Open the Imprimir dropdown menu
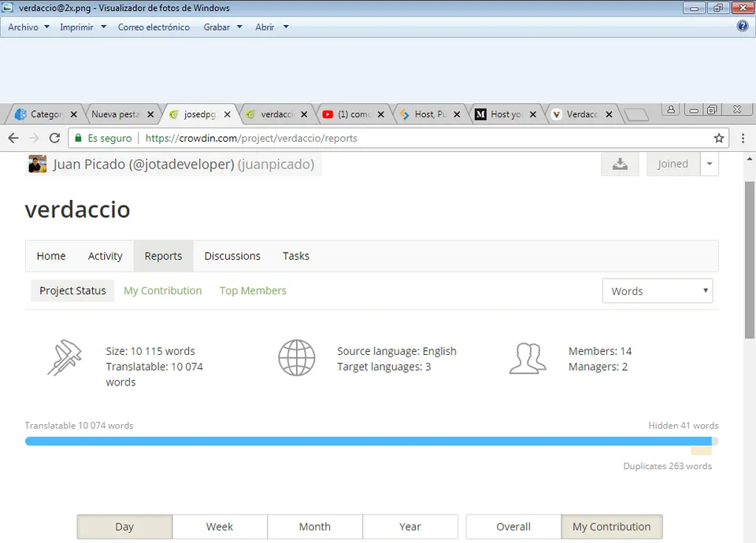The width and height of the screenshot is (756, 543). (x=83, y=27)
